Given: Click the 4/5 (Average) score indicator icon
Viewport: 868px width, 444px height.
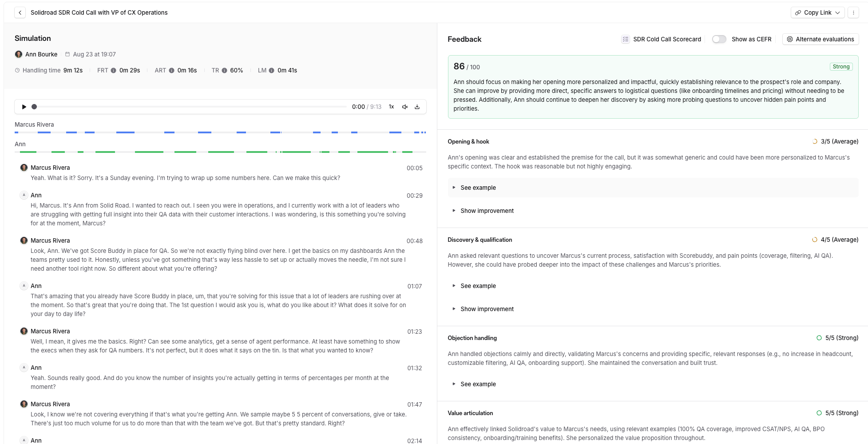Looking at the screenshot, I should click(x=815, y=240).
